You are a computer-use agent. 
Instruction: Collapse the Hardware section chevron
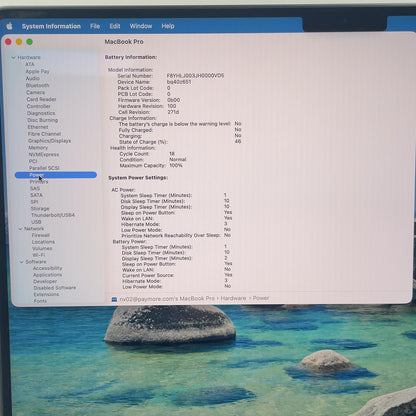click(x=13, y=57)
